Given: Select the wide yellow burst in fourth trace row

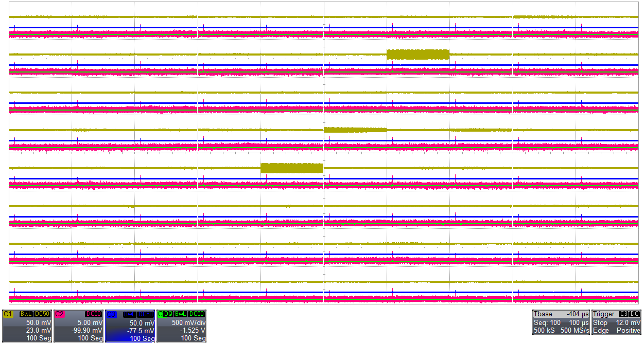Looking at the screenshot, I should click(355, 130).
